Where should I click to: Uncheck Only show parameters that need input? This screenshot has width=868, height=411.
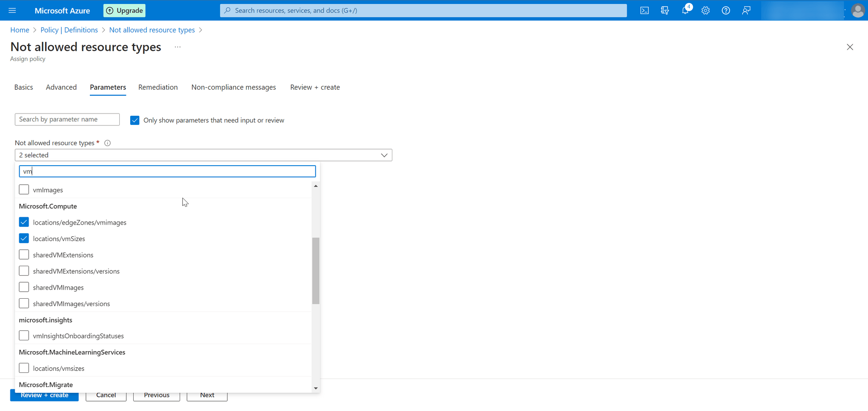135,120
